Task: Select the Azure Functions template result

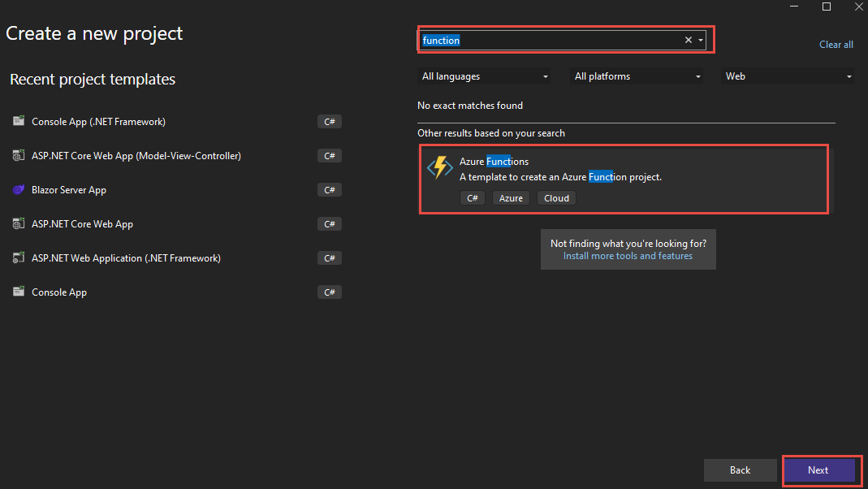Action: click(x=625, y=180)
